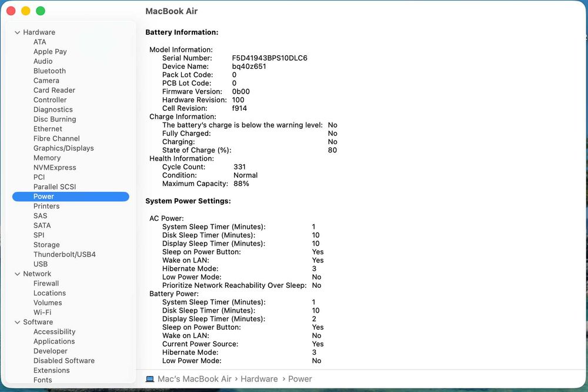Image resolution: width=588 pixels, height=392 pixels.
Task: Select Bluetooth in the sidebar
Action: 49,71
